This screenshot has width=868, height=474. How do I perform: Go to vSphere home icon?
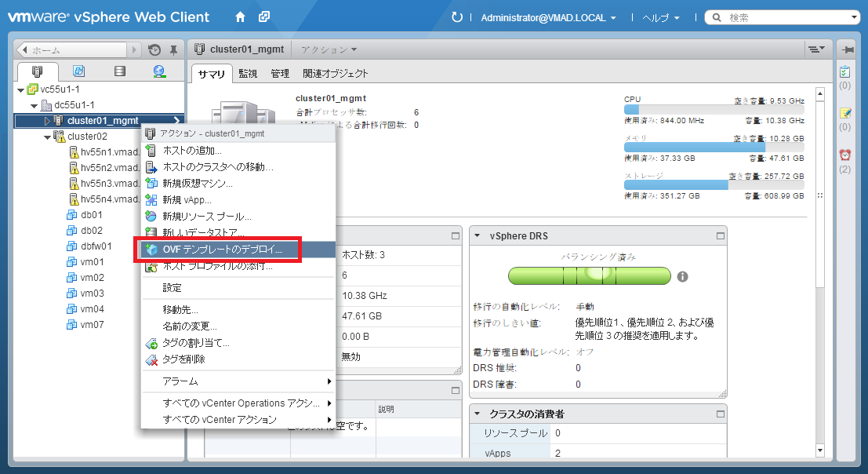[x=240, y=17]
